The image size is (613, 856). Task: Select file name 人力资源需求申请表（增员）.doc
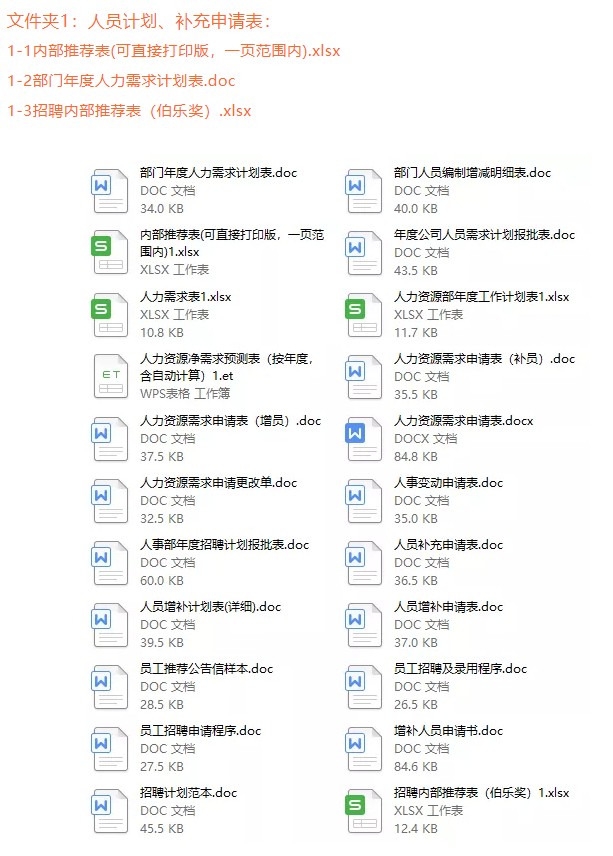tap(230, 420)
